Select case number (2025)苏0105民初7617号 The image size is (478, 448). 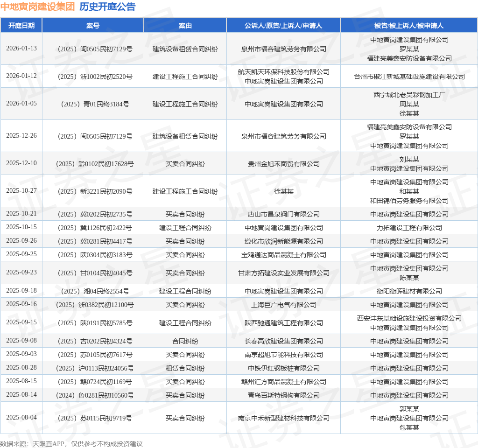(95, 355)
